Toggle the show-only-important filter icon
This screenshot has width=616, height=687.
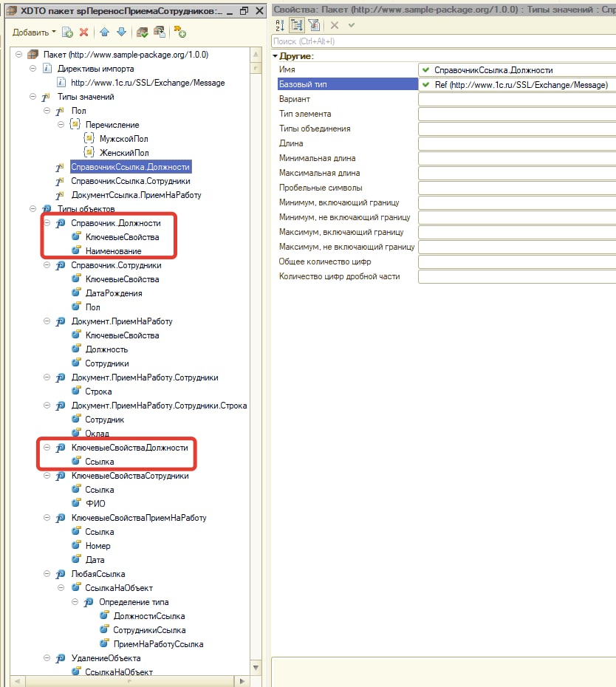(314, 25)
